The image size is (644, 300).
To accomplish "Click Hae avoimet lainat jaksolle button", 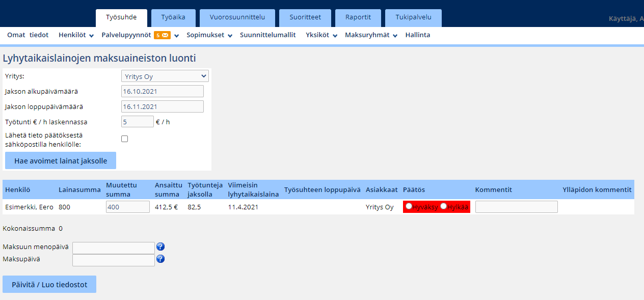I will pos(61,160).
